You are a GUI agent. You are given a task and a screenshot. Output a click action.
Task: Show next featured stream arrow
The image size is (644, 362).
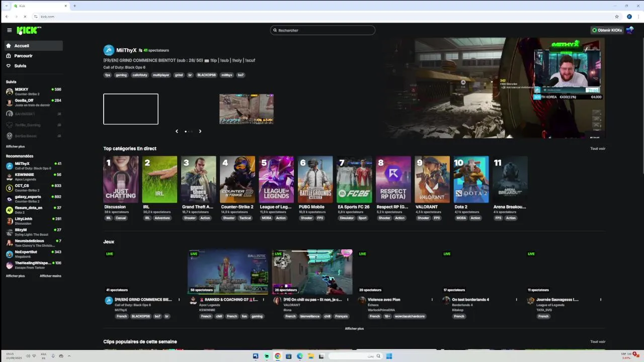pyautogui.click(x=200, y=131)
